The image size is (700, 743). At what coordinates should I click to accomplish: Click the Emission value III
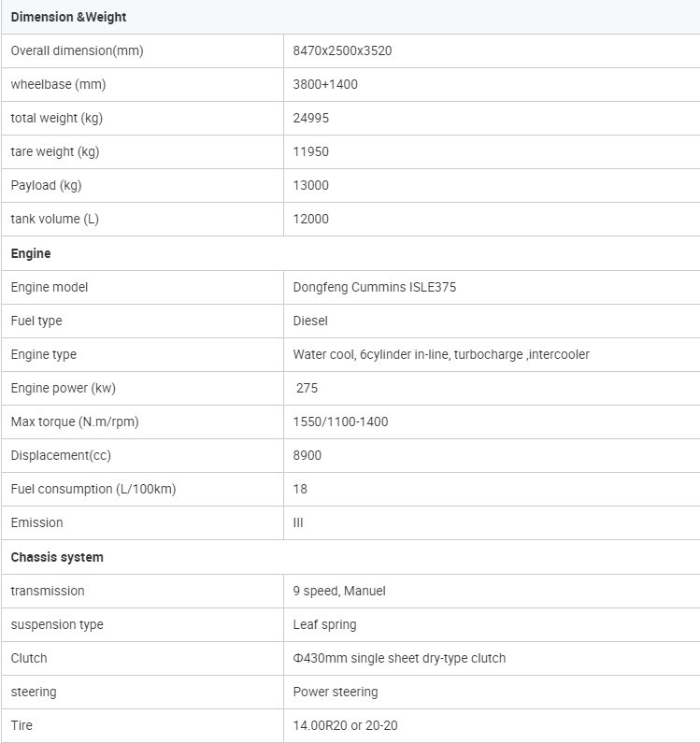point(298,522)
